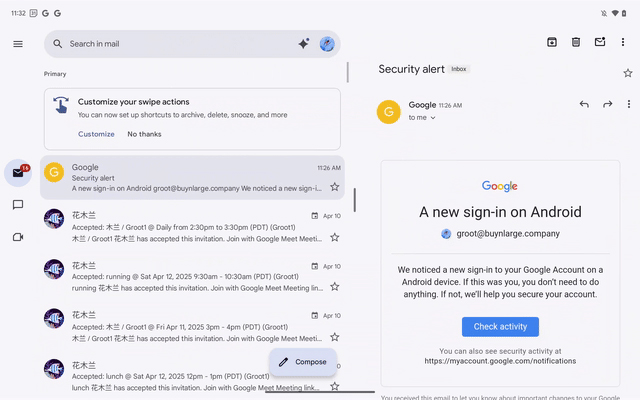640x400 pixels.
Task: Open the Meet video tab in sidebar
Action: coord(18,237)
